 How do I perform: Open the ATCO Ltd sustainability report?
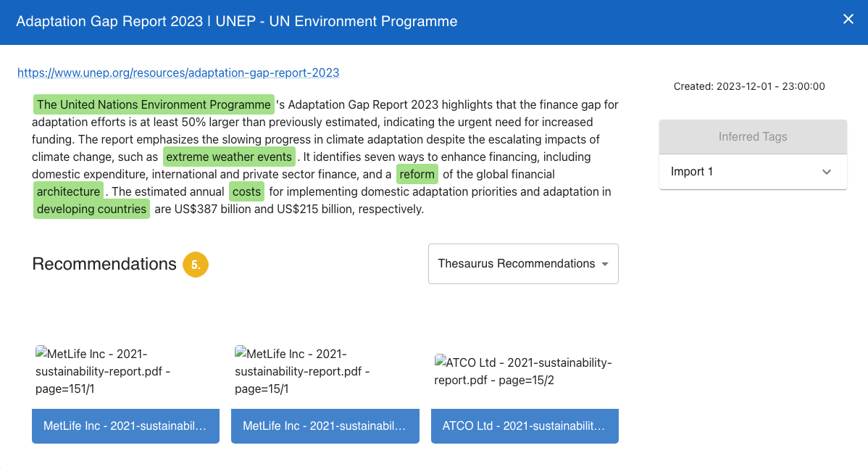pyautogui.click(x=525, y=426)
